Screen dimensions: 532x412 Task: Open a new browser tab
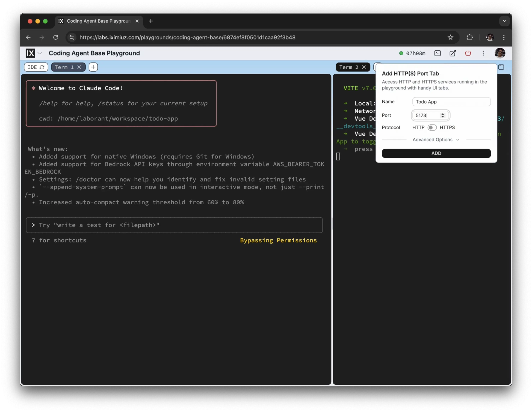pos(151,21)
